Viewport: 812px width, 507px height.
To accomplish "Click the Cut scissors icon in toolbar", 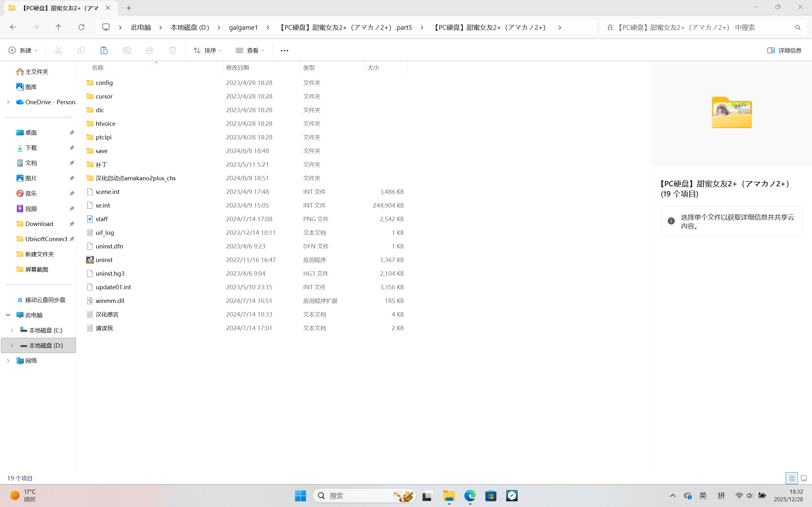I will (58, 50).
